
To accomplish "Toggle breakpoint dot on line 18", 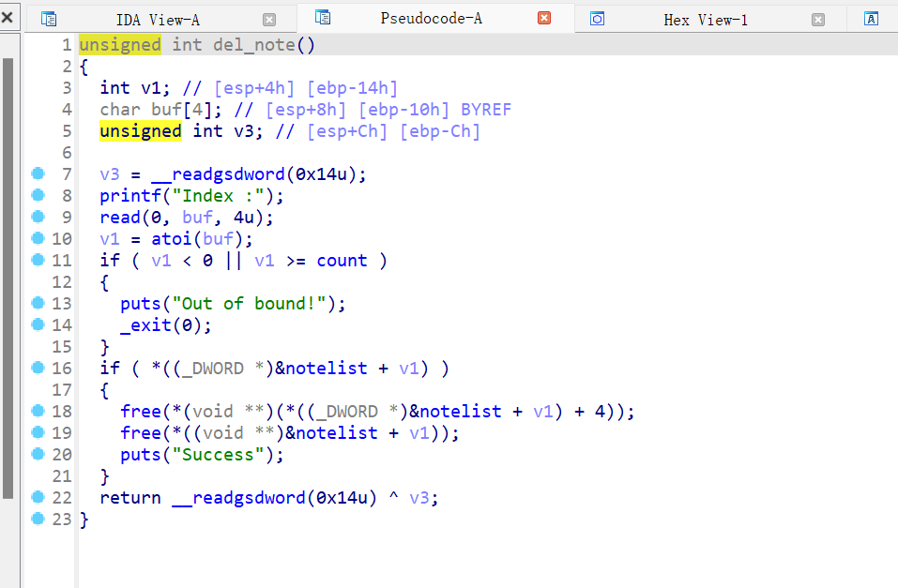I will coord(38,411).
